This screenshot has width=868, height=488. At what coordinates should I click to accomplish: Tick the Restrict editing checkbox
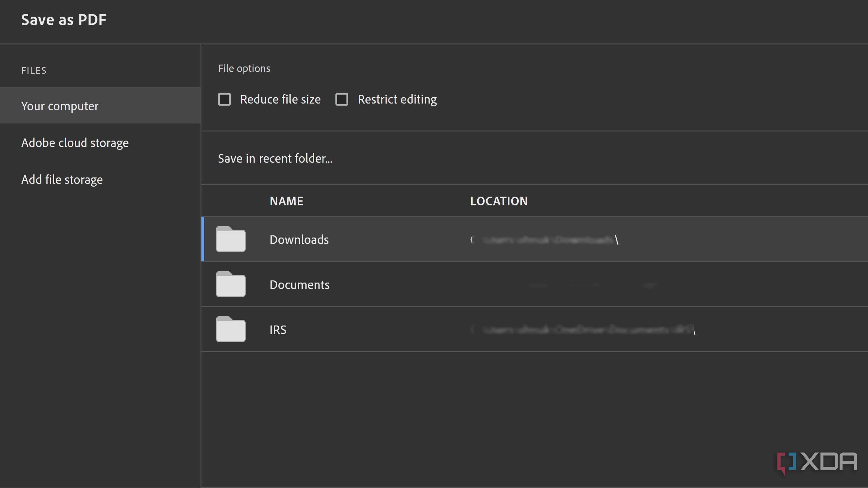(x=342, y=99)
